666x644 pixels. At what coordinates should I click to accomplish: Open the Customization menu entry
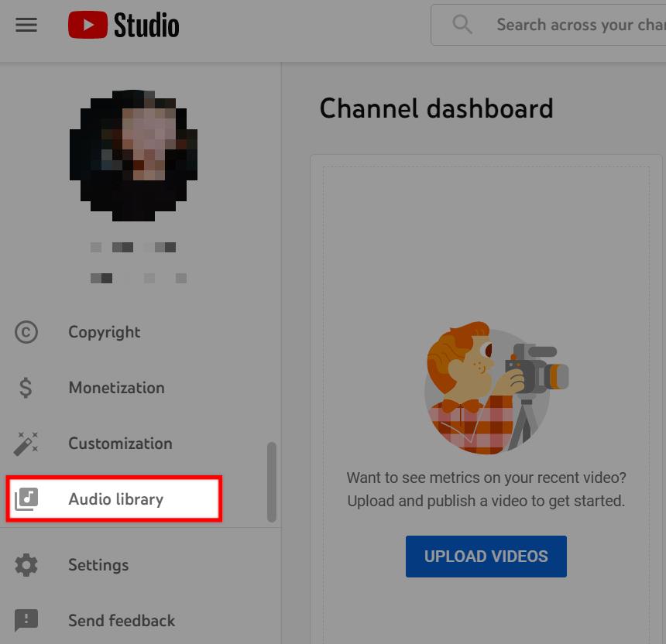(120, 444)
